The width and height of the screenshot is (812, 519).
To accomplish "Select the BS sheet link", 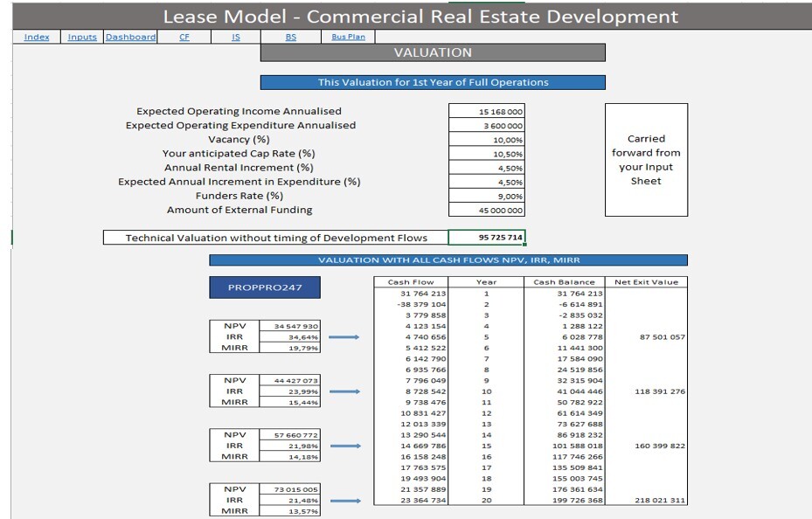I will coord(291,37).
